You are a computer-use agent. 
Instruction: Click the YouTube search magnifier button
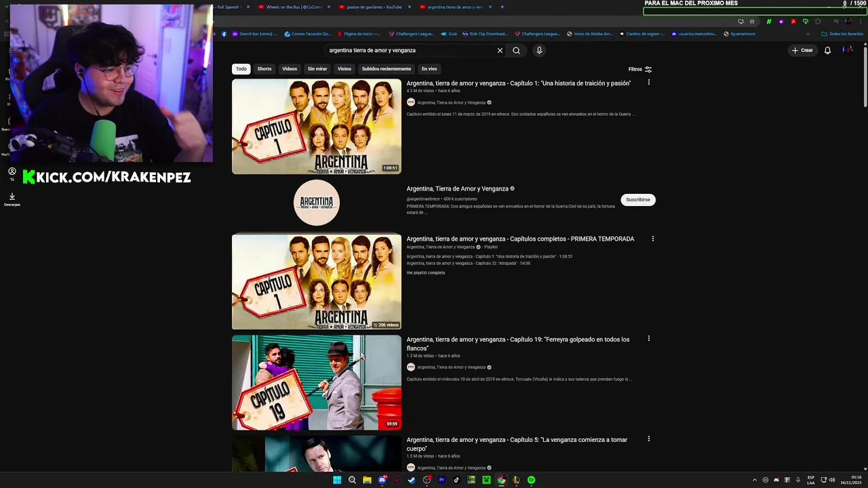[516, 50]
